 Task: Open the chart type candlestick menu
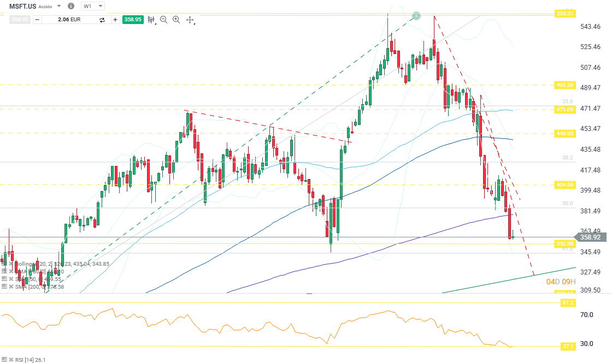pos(151,20)
